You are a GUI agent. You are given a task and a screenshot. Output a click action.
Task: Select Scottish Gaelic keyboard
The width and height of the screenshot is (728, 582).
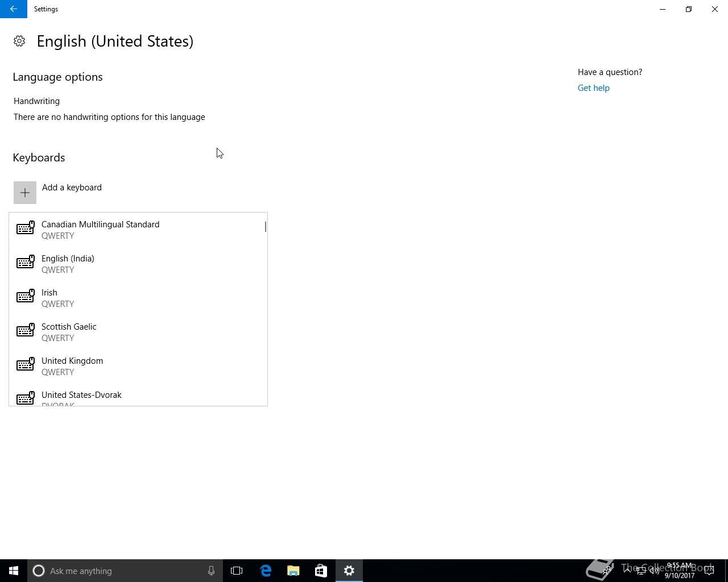[138, 332]
